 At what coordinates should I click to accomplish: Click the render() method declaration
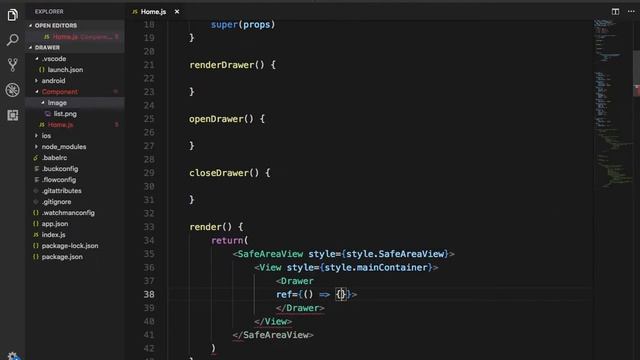click(x=216, y=227)
